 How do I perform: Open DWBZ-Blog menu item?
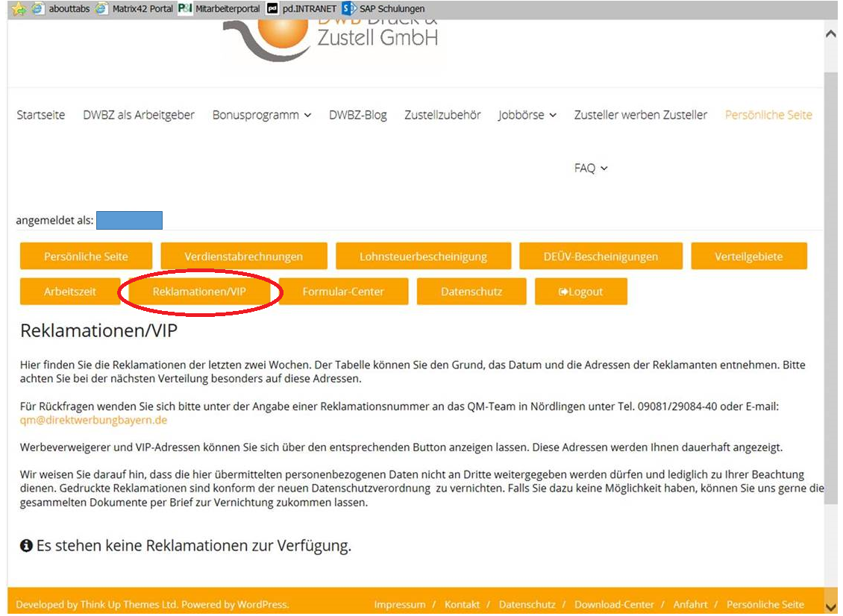(358, 115)
